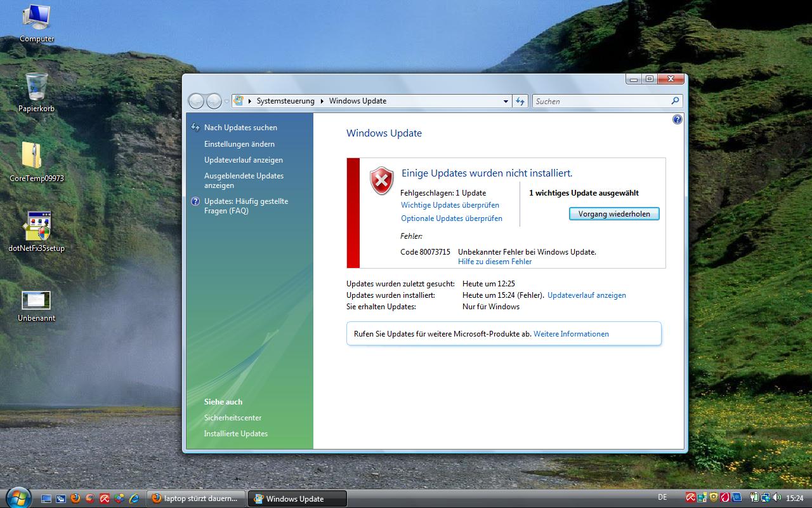Open the recent pages dropdown arrow
The width and height of the screenshot is (812, 508).
(226, 102)
